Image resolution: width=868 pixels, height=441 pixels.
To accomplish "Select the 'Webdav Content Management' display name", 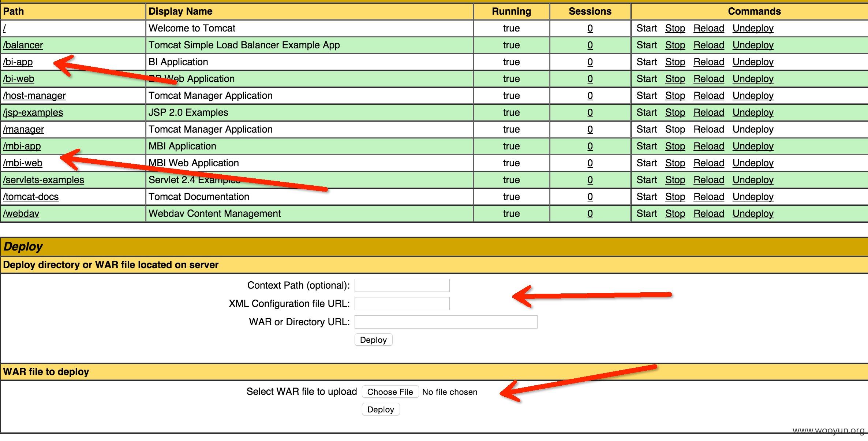I will click(214, 214).
